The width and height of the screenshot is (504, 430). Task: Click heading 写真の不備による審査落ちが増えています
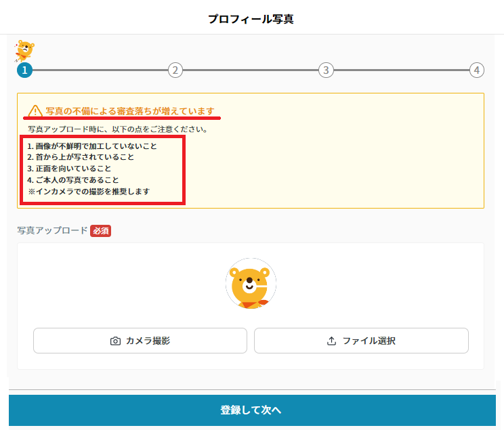click(x=130, y=111)
